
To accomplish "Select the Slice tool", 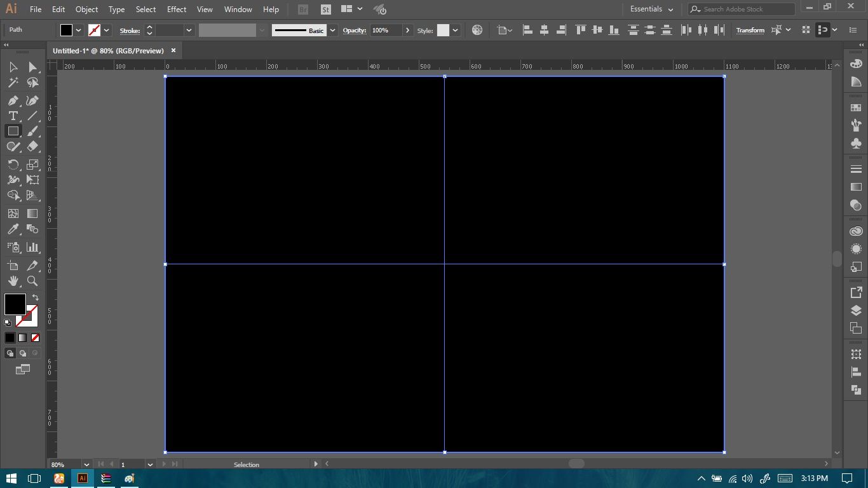I will (32, 266).
